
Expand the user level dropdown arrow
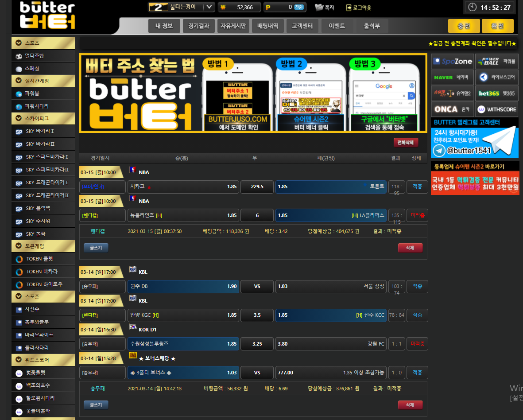[x=210, y=7]
